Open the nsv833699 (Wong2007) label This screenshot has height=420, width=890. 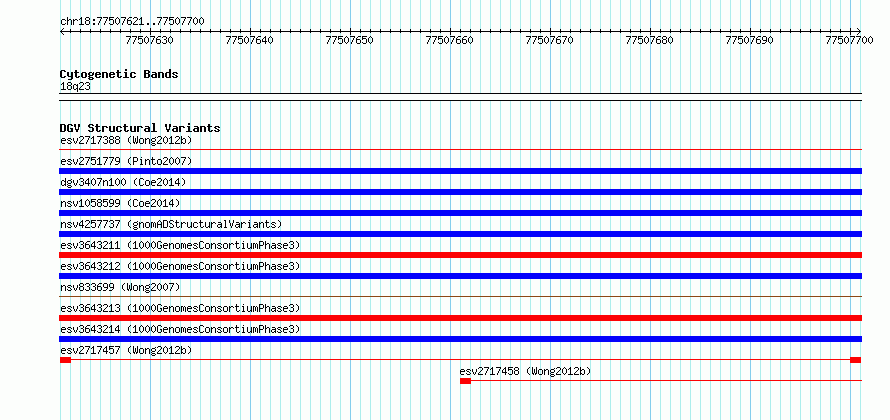click(120, 287)
